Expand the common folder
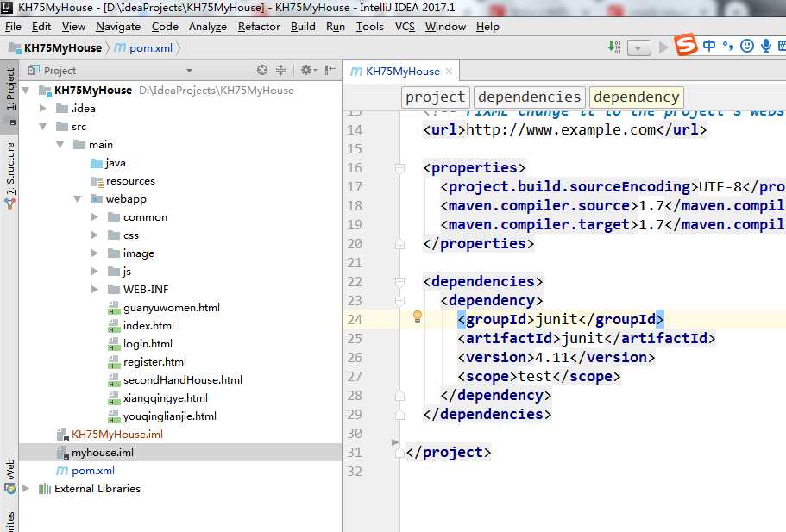Viewport: 786px width, 532px height. pyautogui.click(x=94, y=217)
